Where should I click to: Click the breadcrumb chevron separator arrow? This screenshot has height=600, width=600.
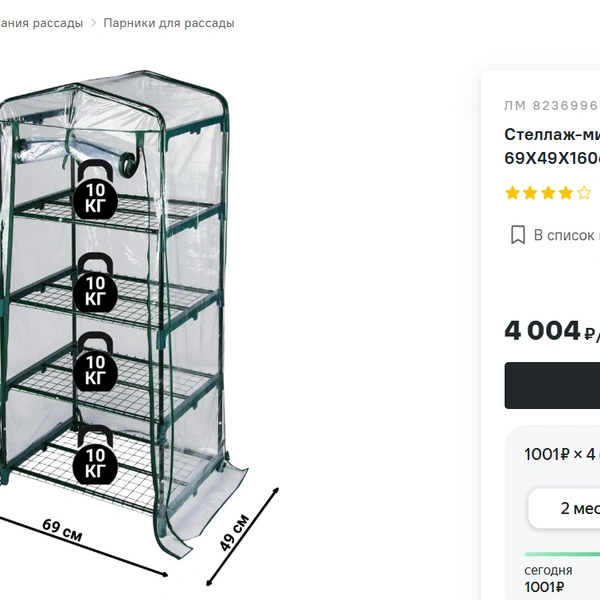coord(93,23)
